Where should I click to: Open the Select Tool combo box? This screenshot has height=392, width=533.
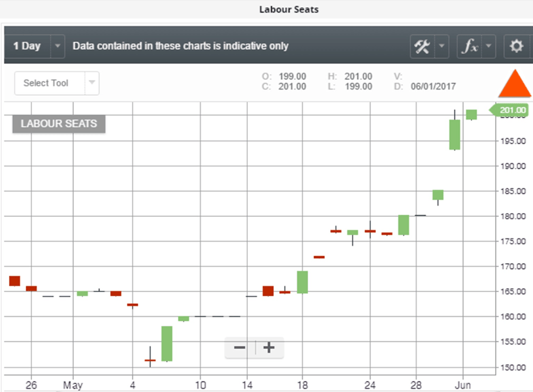(56, 83)
